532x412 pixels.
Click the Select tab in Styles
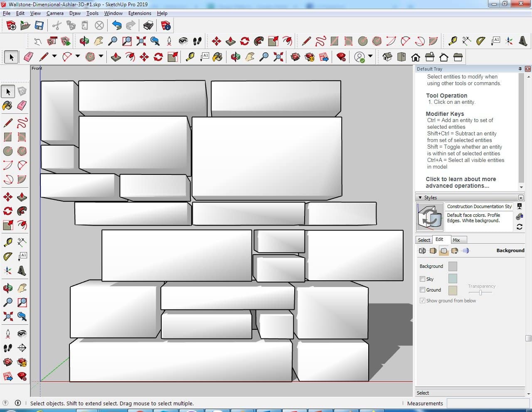(424, 240)
